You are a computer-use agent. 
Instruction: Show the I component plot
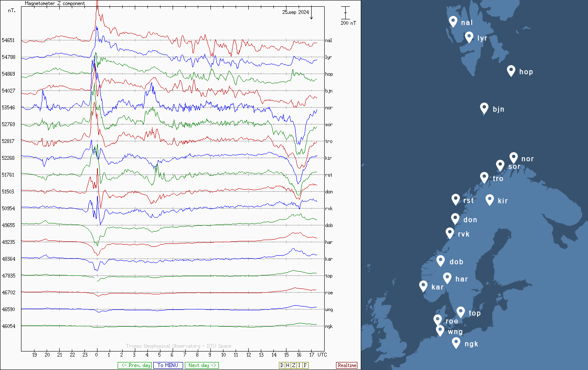(299, 365)
